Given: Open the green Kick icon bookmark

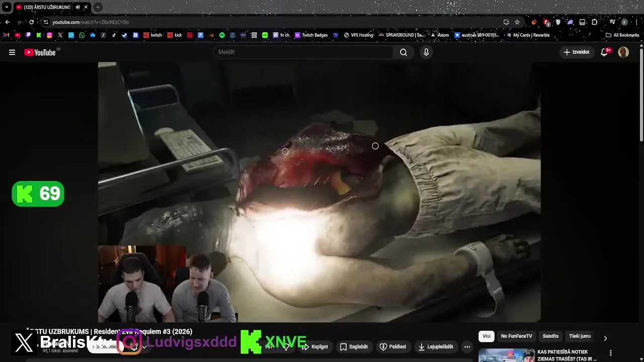Looking at the screenshot, I should pyautogui.click(x=39, y=35).
